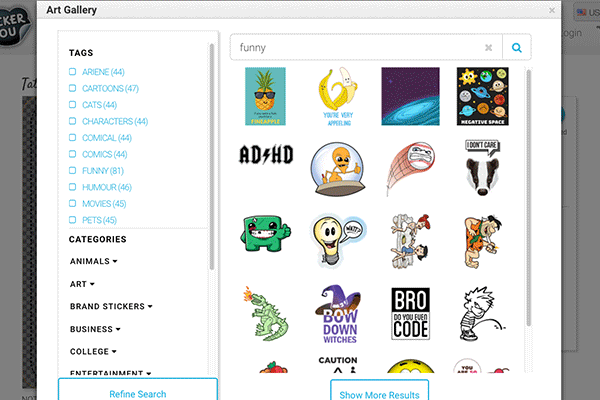Click the magnifying glass search button
Viewport: 600px width, 400px height.
point(517,47)
